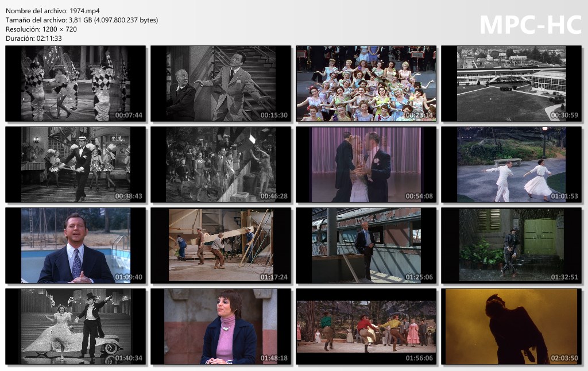
Task: Select the woman in pink turtleneck thumbnail 01:48:18
Action: (x=221, y=327)
